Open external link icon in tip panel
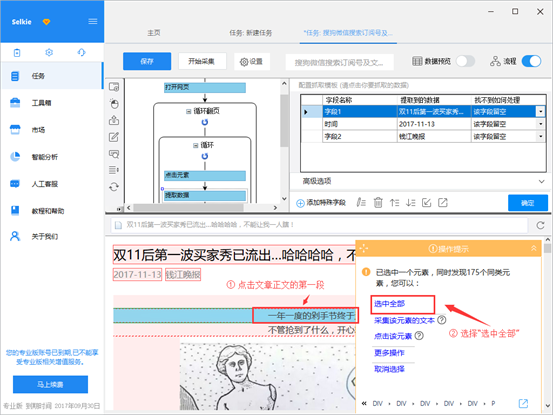Viewport: 553px width, 415px height. pyautogui.click(x=523, y=403)
